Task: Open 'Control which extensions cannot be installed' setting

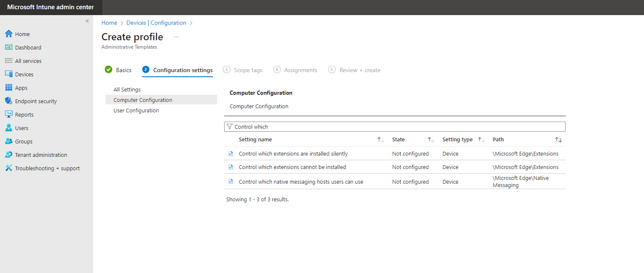Action: point(292,167)
